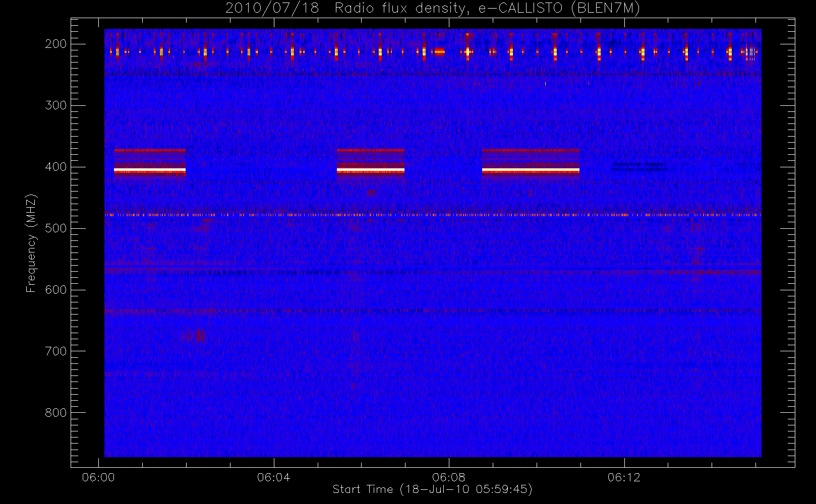The width and height of the screenshot is (816, 504).
Task: Click the 500 frequency tick label
Action: (56, 228)
